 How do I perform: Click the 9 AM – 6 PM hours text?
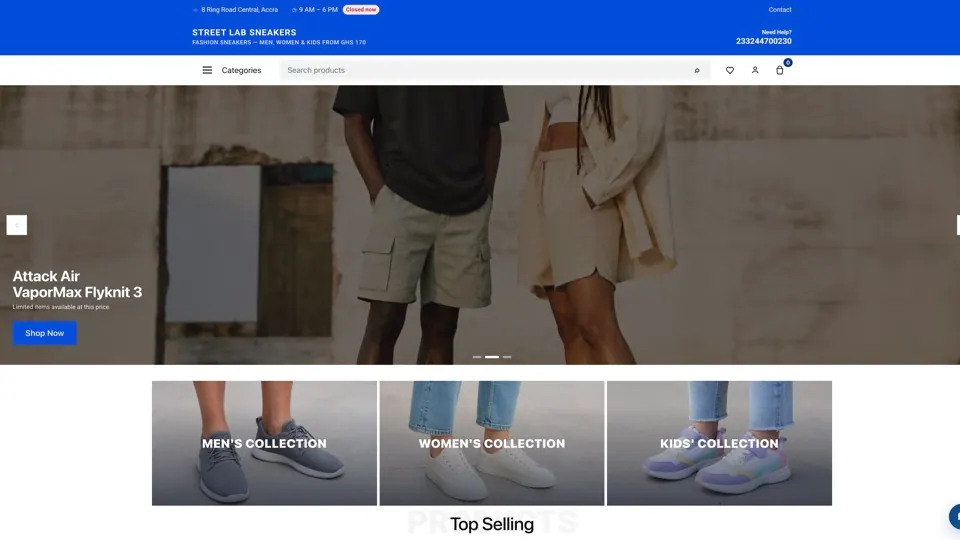point(318,10)
